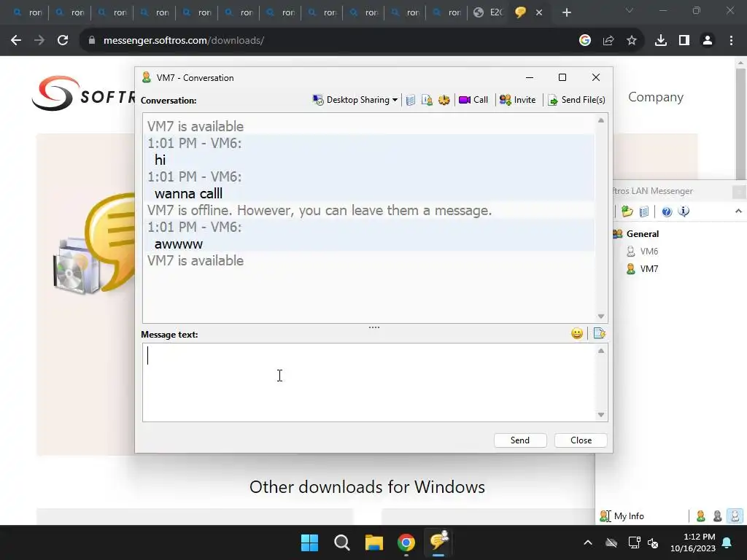The height and width of the screenshot is (560, 747).
Task: Click the splitter grip above message text
Action: pyautogui.click(x=374, y=327)
